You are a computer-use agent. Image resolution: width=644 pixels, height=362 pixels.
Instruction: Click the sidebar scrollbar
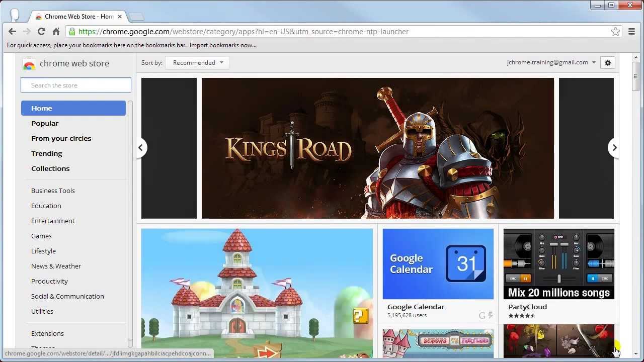130,220
